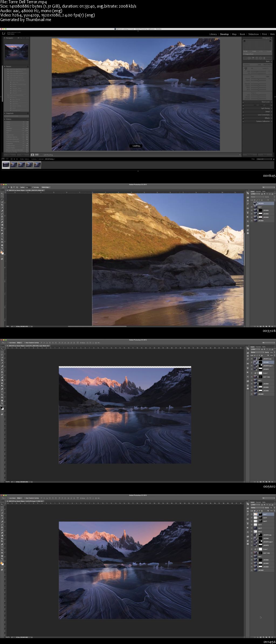Select the Brush tool in the 01:14:56 frame

[x=2, y=524]
